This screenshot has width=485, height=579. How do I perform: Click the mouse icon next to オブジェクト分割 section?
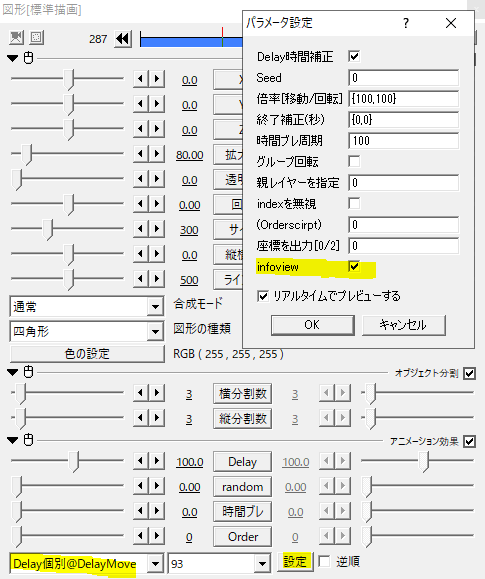tap(28, 372)
